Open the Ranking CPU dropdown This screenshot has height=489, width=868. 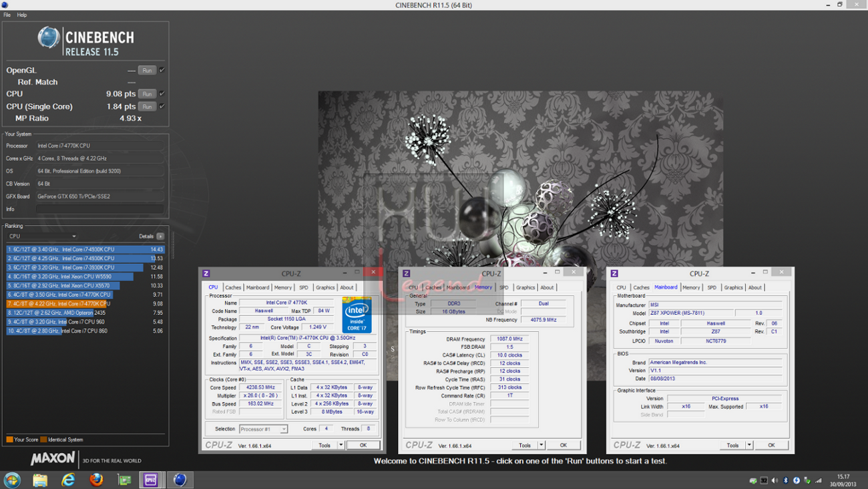pyautogui.click(x=43, y=236)
